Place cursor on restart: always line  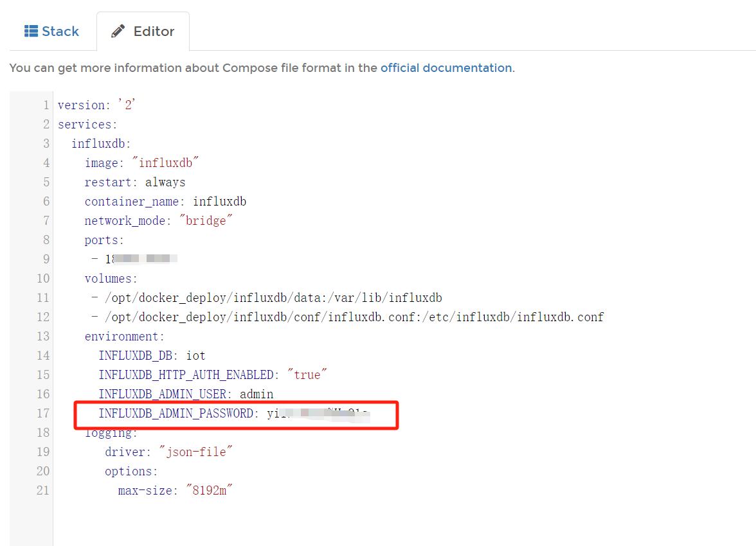coord(134,182)
